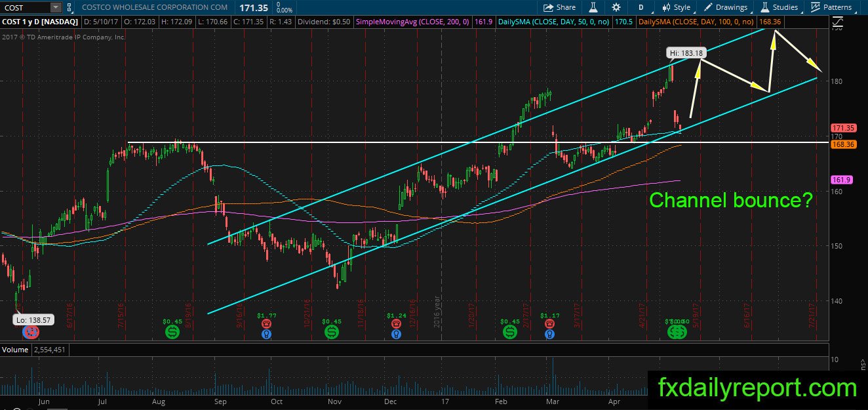The height and width of the screenshot is (410, 868).
Task: Click the Dec label on the time axis
Action: [390, 400]
